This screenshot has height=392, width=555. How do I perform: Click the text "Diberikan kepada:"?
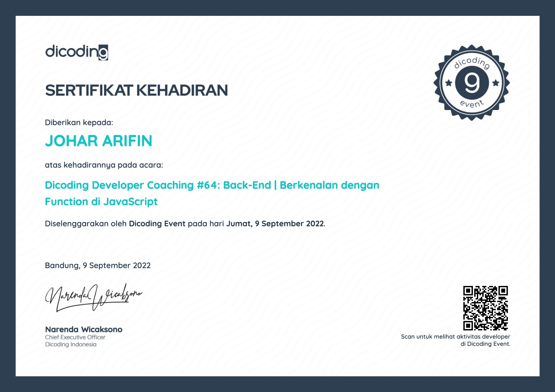(79, 123)
